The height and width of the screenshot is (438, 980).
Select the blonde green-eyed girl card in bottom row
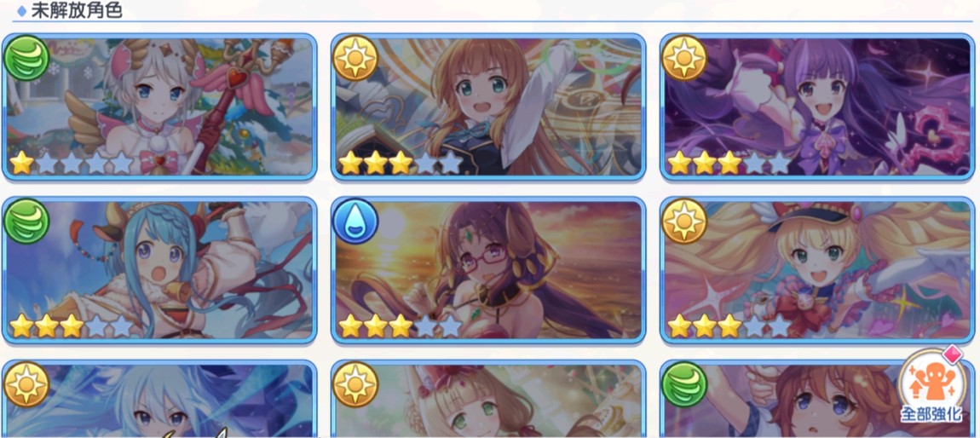pos(488,399)
